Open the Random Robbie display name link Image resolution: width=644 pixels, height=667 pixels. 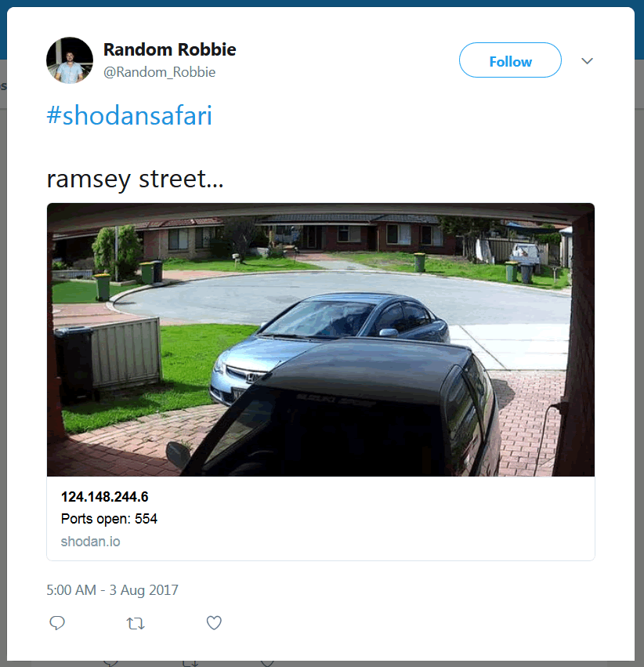[x=169, y=49]
